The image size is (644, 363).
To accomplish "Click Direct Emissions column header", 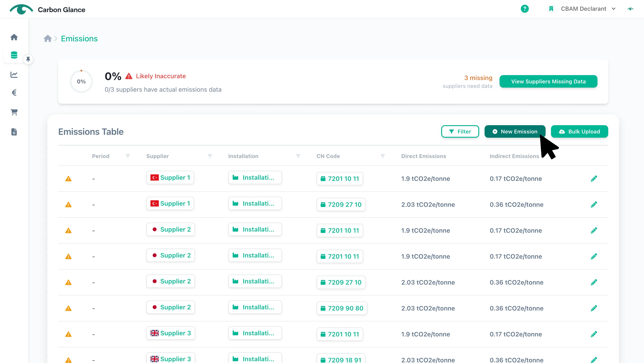I will tap(424, 156).
